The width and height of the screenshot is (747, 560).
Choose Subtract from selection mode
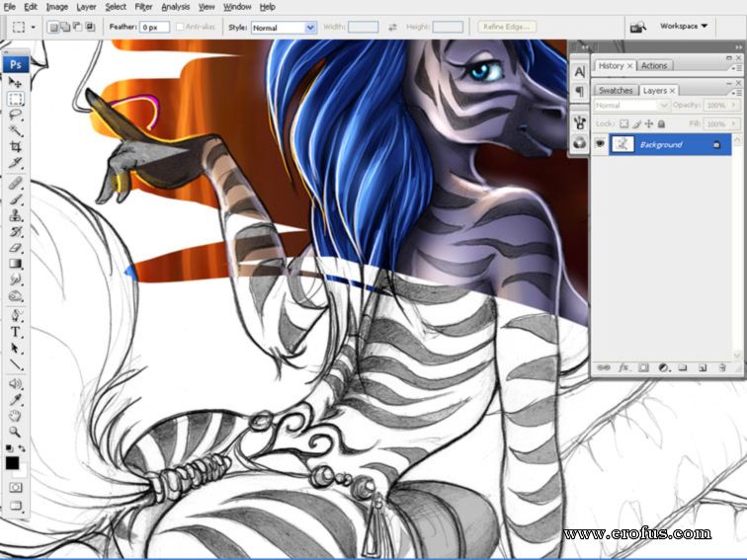(x=78, y=27)
